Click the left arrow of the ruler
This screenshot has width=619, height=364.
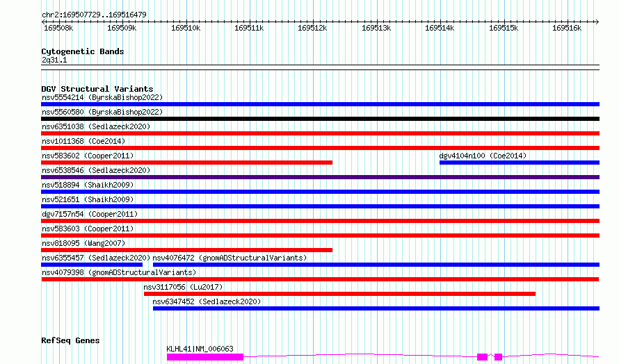tap(43, 22)
